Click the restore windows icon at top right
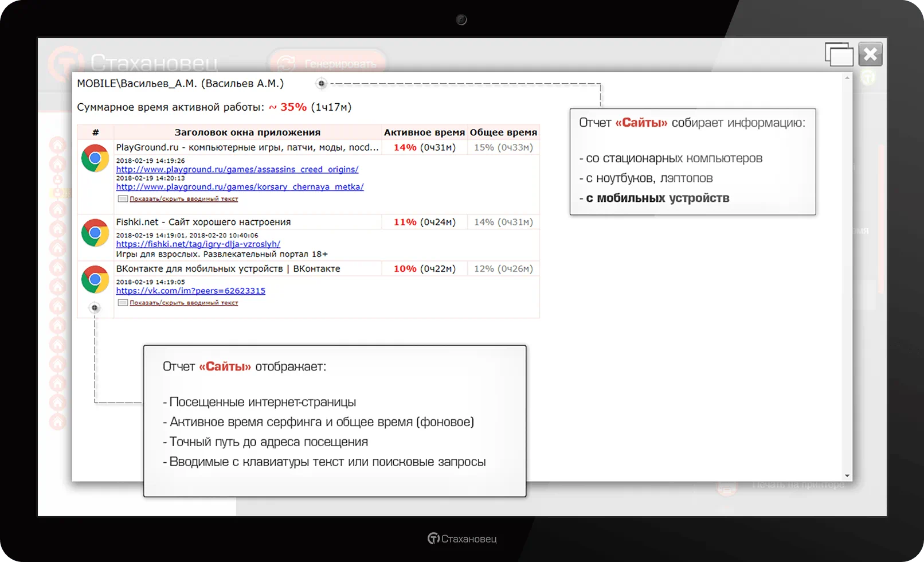This screenshot has height=562, width=924. coord(839,54)
